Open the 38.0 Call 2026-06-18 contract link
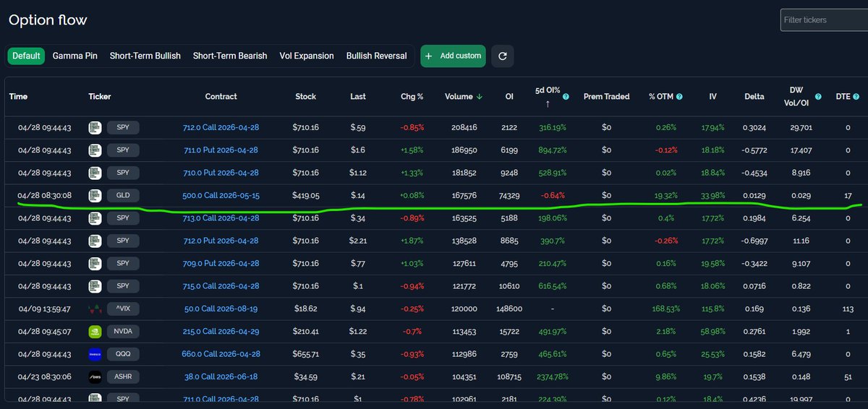868x409 pixels. (x=221, y=377)
